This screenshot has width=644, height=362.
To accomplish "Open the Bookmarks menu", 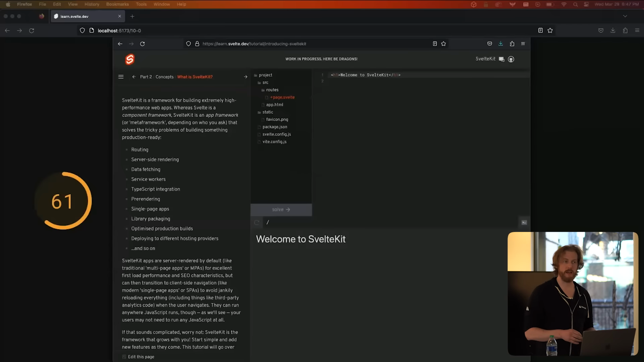I will (x=117, y=4).
